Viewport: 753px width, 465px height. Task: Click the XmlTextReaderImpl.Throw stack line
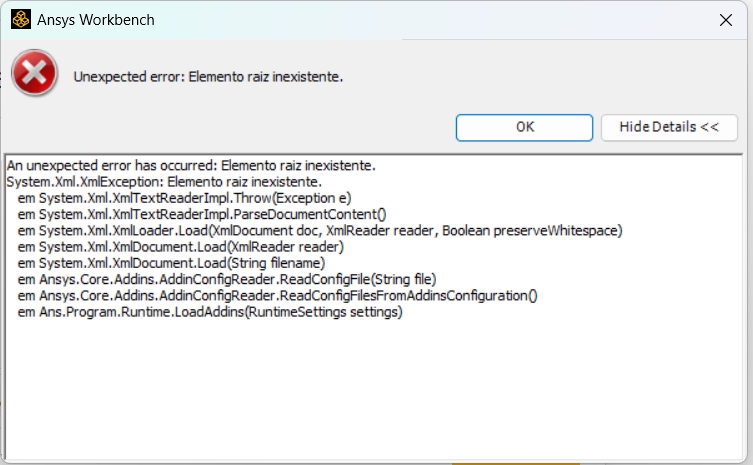click(x=184, y=198)
